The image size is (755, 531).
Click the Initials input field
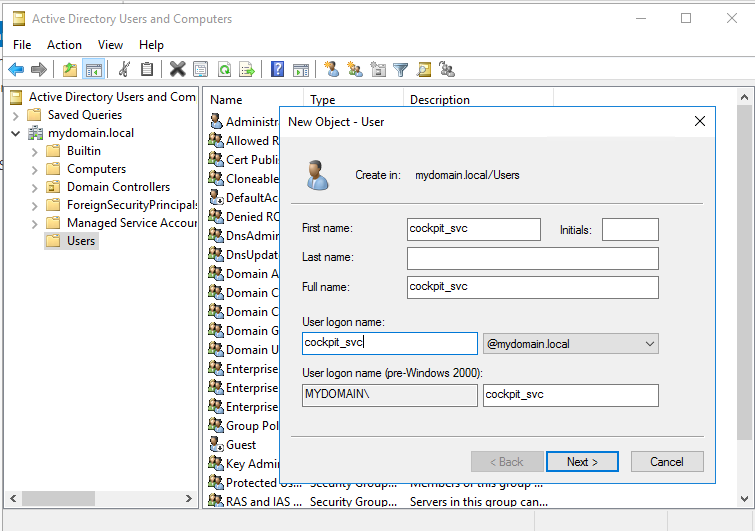(630, 229)
